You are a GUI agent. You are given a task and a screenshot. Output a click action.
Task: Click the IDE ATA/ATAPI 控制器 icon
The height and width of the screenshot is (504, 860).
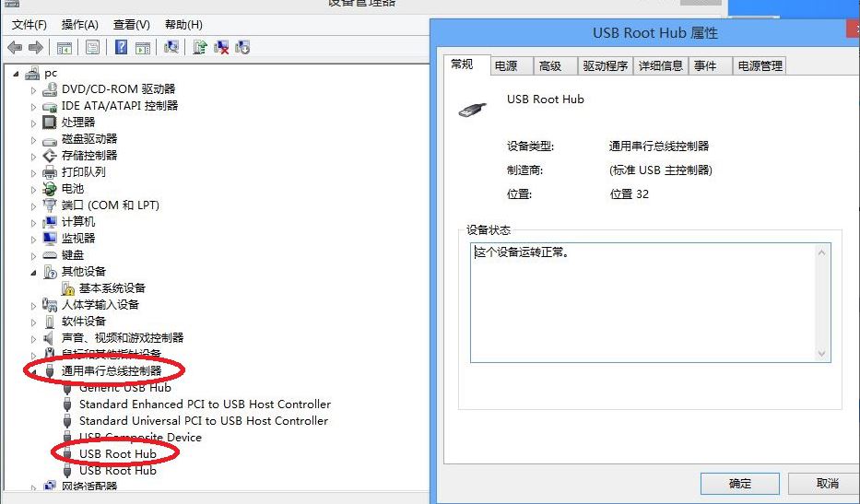click(50, 106)
